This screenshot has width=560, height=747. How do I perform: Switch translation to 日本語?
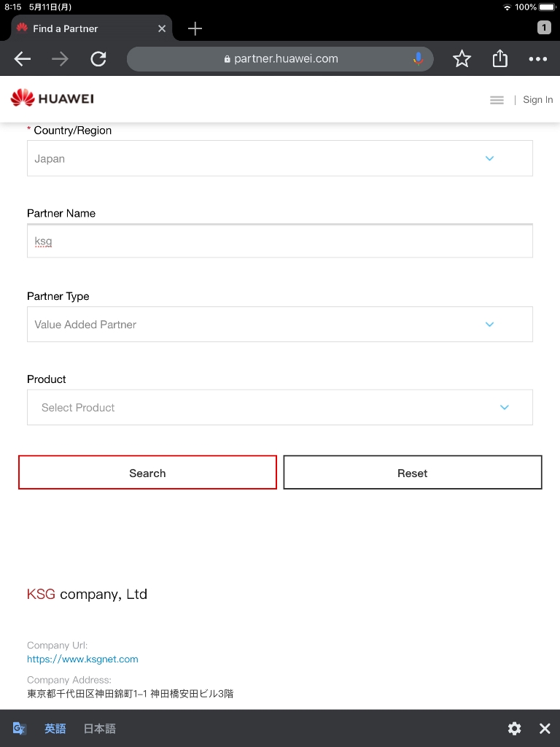[99, 728]
